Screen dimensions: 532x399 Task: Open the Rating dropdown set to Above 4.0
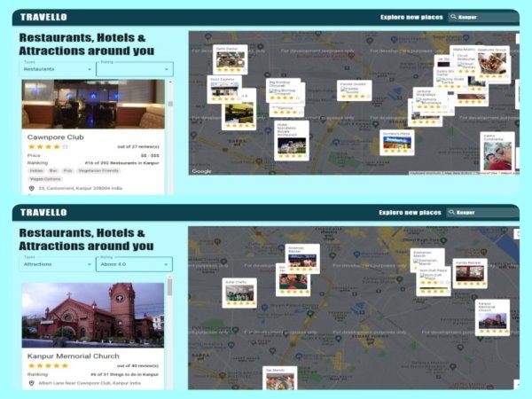coord(134,264)
